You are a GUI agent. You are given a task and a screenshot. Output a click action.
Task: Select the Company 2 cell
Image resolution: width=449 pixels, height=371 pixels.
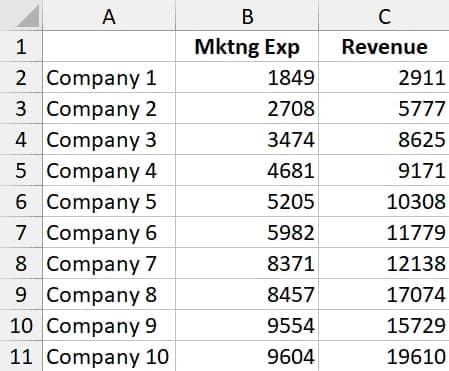[x=109, y=108]
